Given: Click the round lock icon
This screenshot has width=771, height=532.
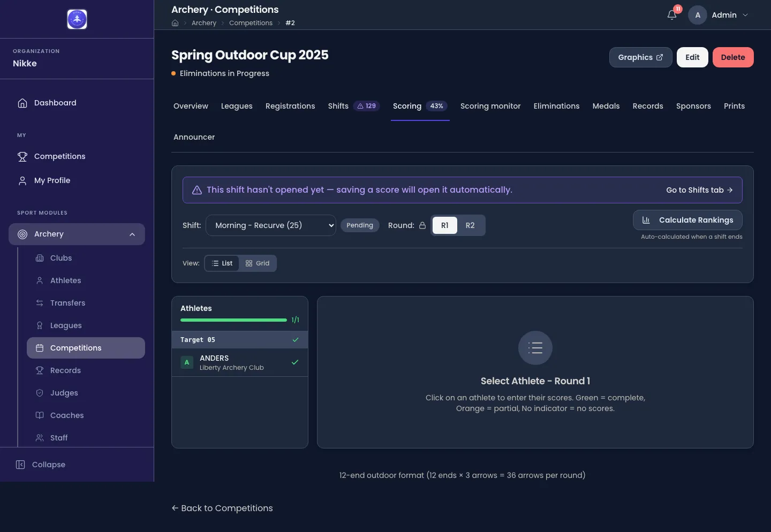Looking at the screenshot, I should point(422,225).
